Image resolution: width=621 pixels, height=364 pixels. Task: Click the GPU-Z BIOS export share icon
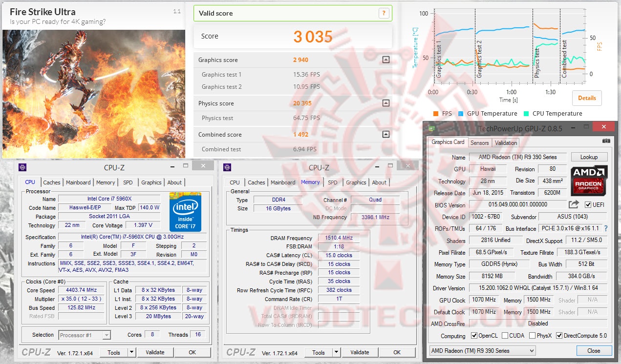[x=574, y=204]
